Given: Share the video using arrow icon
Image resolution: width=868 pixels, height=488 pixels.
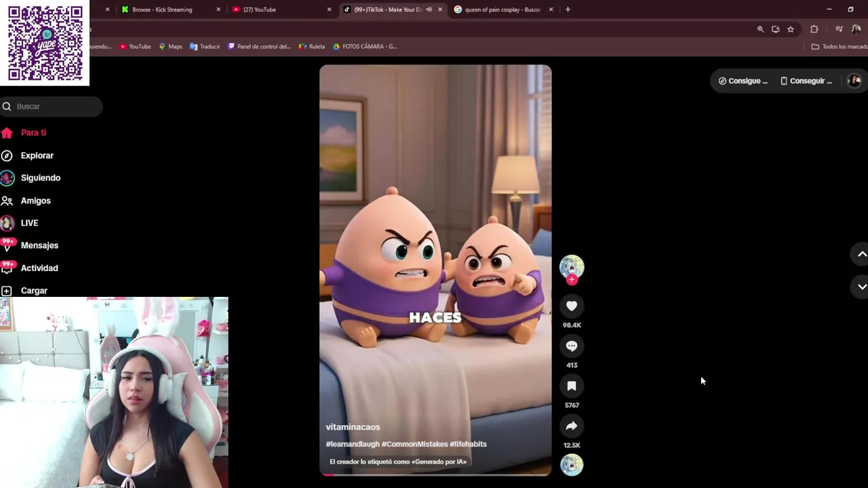Looking at the screenshot, I should [572, 426].
